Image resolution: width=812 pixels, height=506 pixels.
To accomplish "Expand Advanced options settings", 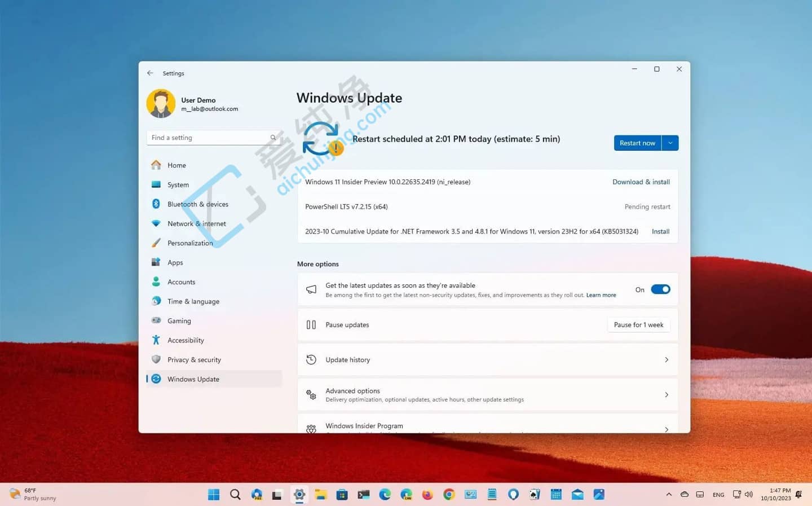I will [x=487, y=394].
